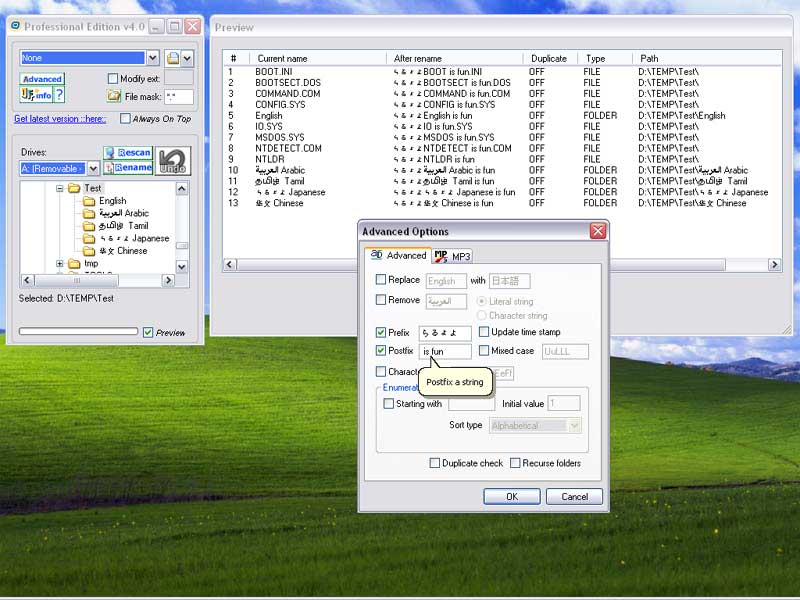Screen dimensions: 800x600
Task: Toggle the Mixed case checkbox
Action: [484, 351]
